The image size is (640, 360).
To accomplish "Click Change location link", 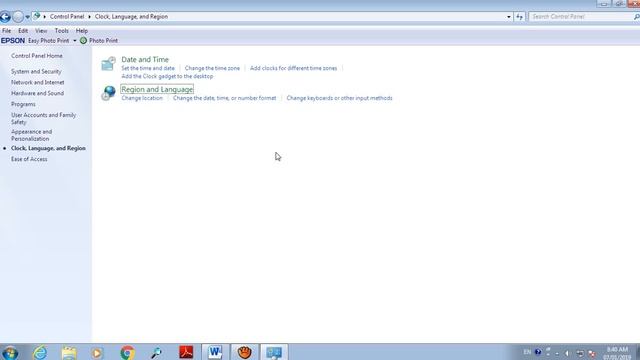I will click(x=142, y=98).
